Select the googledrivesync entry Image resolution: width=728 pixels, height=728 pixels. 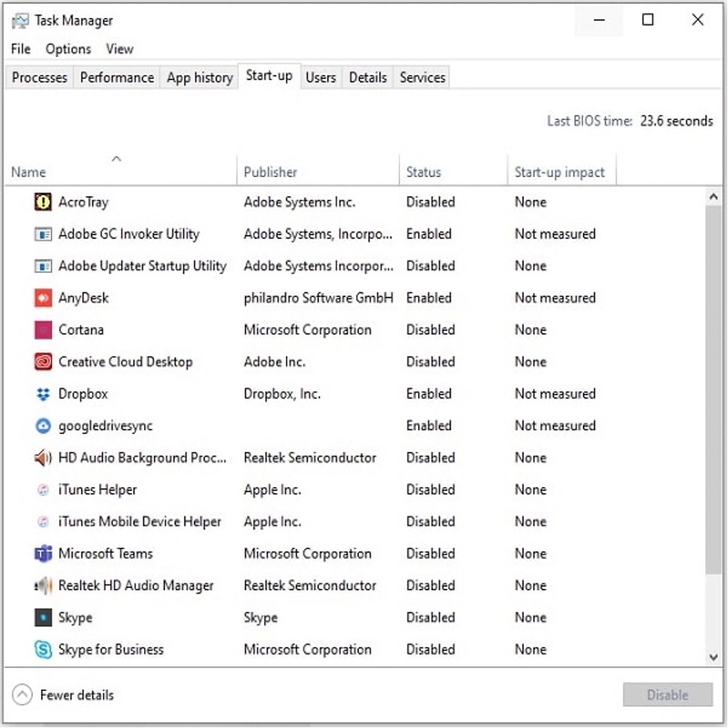(105, 426)
